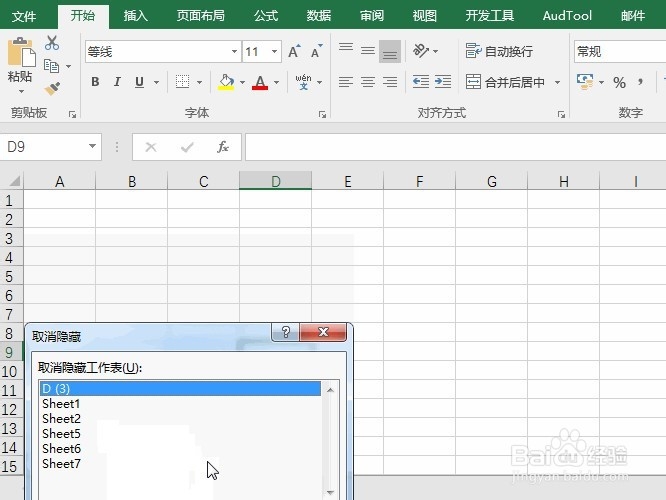
Task: Cut selection with the scissors icon
Action: point(52,43)
